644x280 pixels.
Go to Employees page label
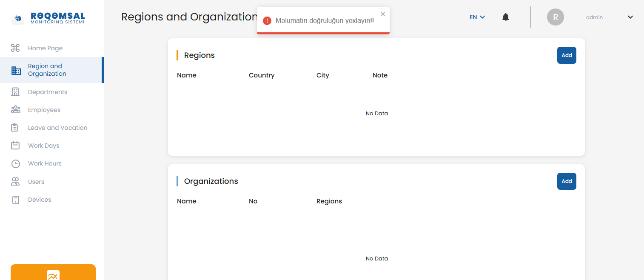pyautogui.click(x=44, y=110)
